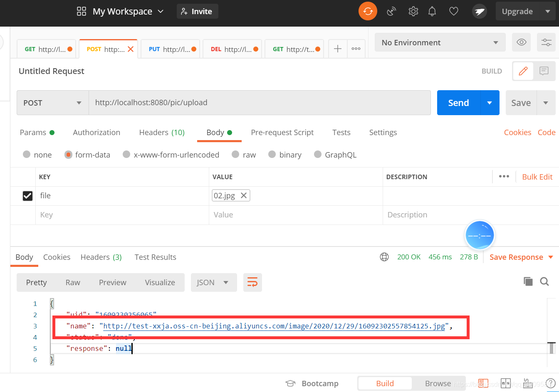The width and height of the screenshot is (559, 392).
Task: Switch to Build mode toggle
Action: click(x=385, y=383)
